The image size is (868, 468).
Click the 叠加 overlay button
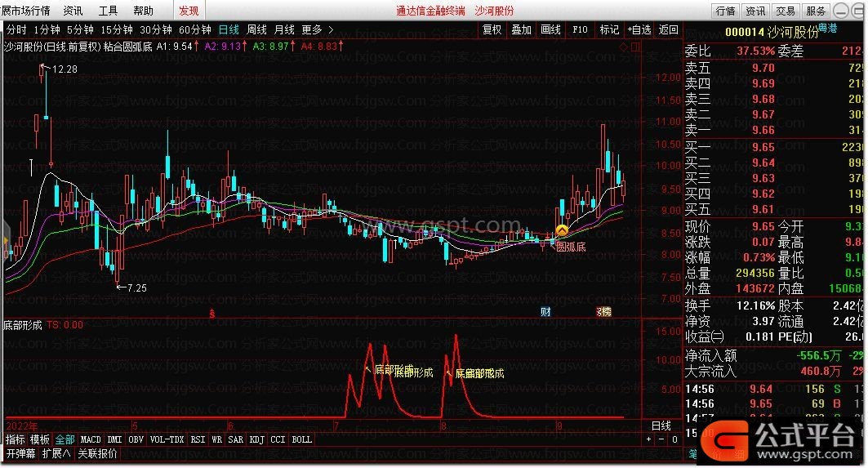[x=522, y=29]
